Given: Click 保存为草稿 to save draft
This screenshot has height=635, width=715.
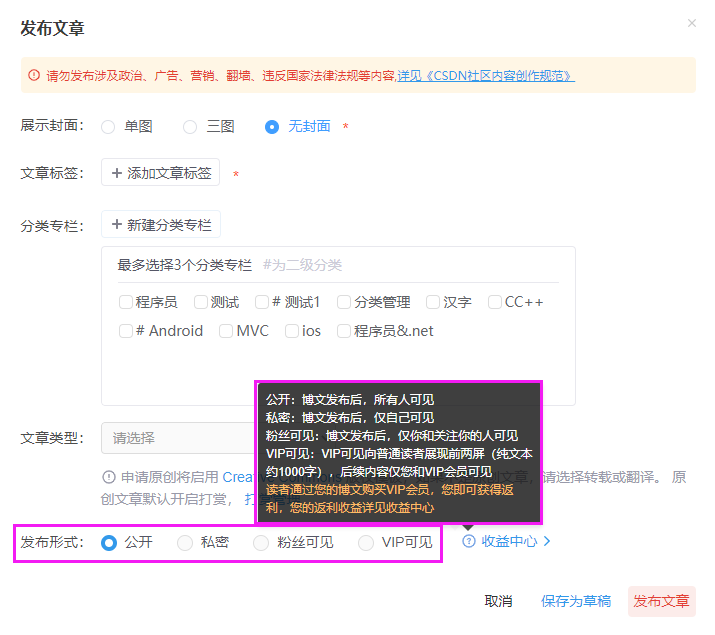Looking at the screenshot, I should [576, 601].
